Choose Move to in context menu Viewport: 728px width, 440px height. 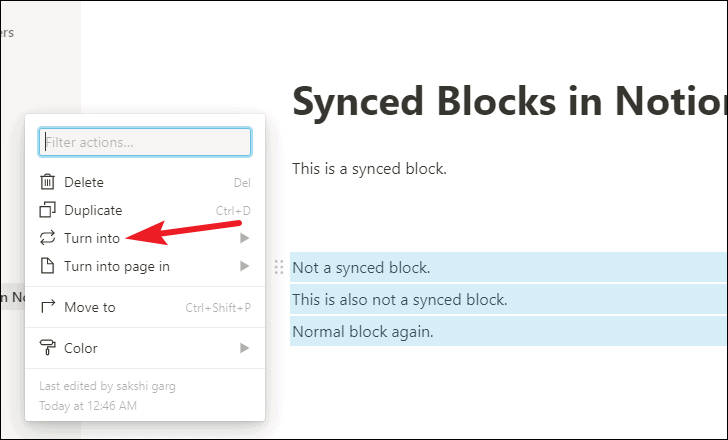(x=90, y=307)
